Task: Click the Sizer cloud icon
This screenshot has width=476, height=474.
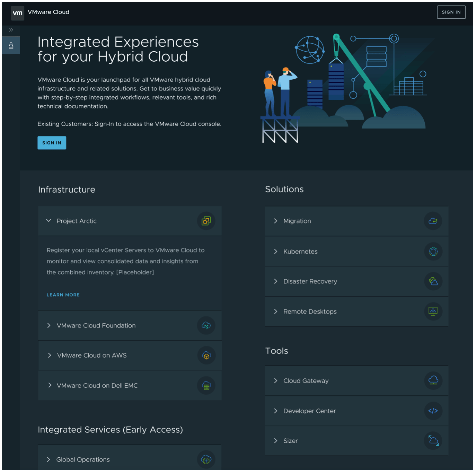Action: click(x=433, y=441)
